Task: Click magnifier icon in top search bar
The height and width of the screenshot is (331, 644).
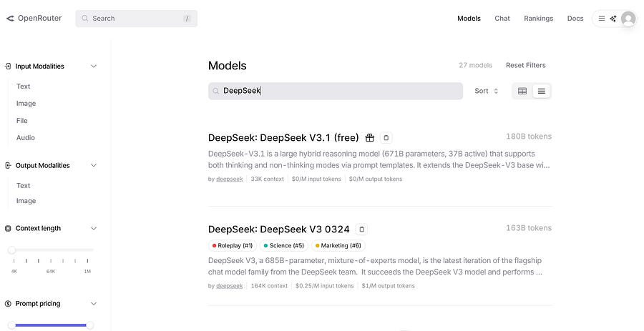Action: click(x=84, y=19)
